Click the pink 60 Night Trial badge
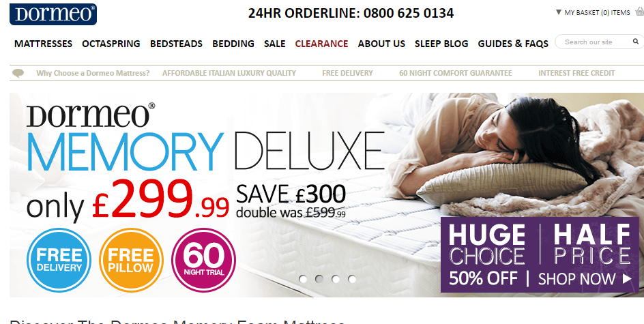The height and width of the screenshot is (324, 644). (x=203, y=260)
